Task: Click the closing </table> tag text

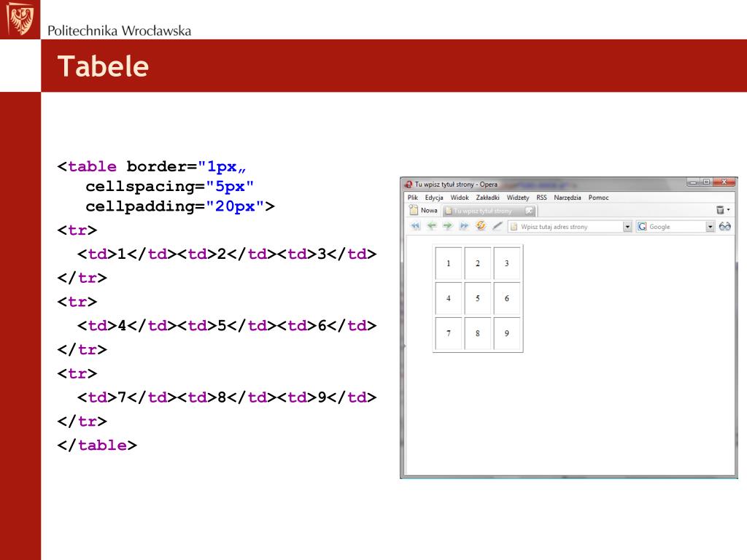Action: tap(97, 445)
